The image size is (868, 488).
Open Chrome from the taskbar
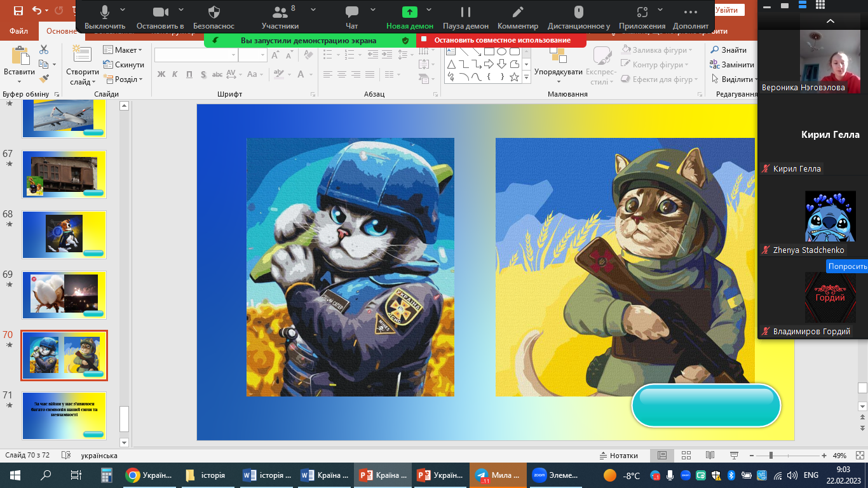click(149, 475)
